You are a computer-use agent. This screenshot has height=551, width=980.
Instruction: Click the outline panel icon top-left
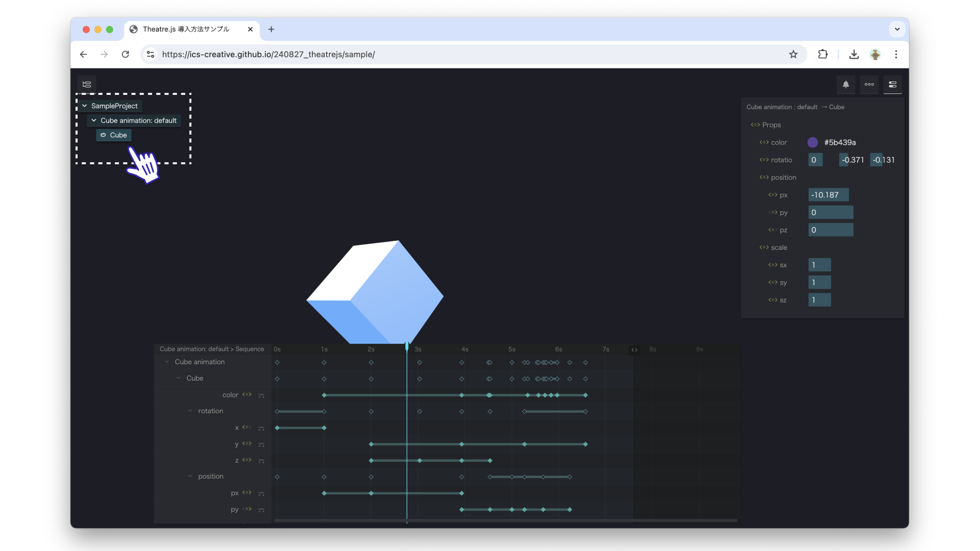[x=86, y=84]
